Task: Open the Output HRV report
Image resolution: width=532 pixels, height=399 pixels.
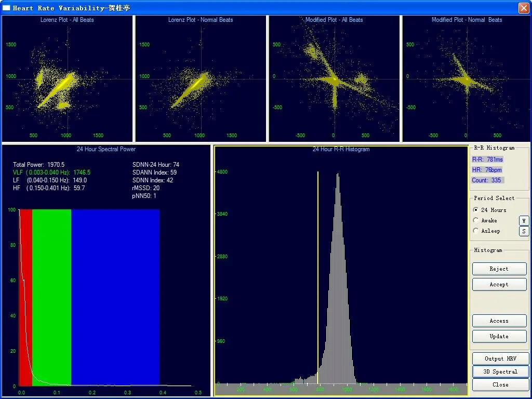Action: tap(500, 358)
